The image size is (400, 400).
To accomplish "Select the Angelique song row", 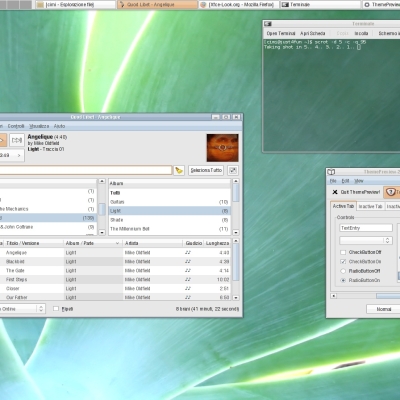I will (115, 253).
